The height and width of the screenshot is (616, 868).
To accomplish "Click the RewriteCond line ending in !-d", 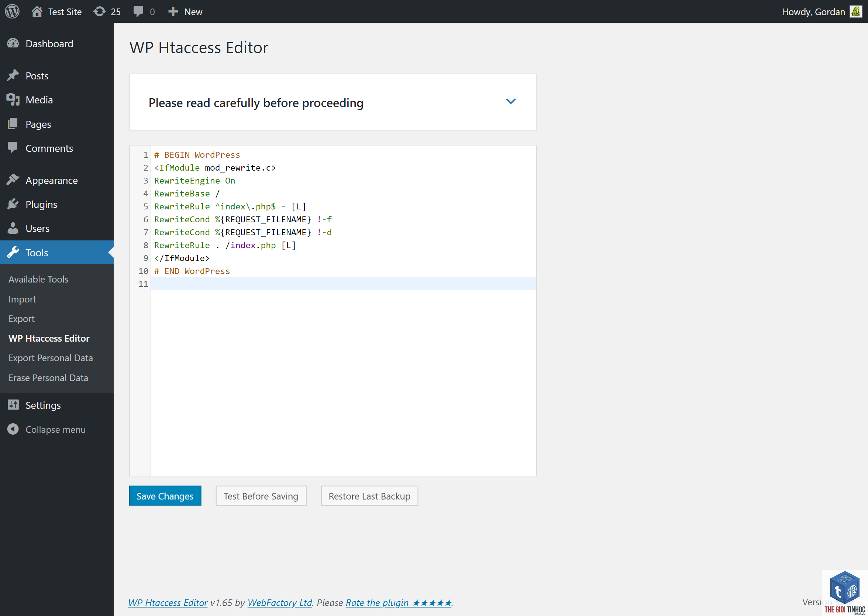I will tap(243, 232).
